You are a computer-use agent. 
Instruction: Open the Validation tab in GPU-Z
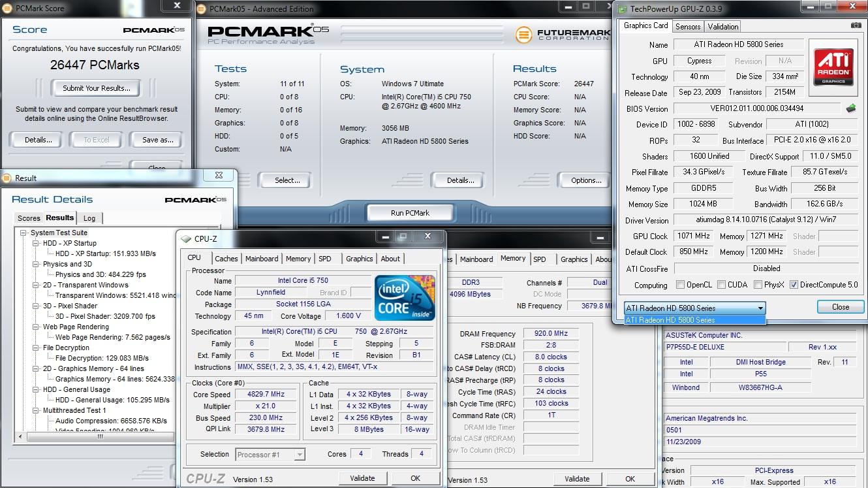pyautogui.click(x=723, y=27)
